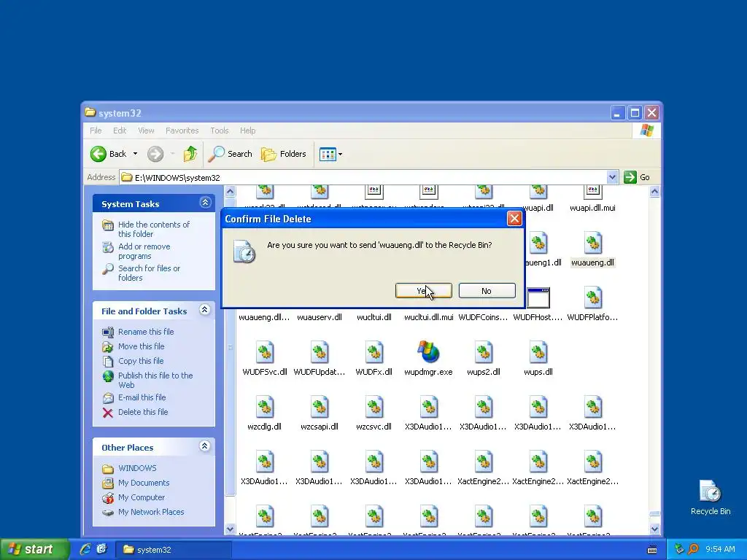Select the wzcdlg.dll file icon
The width and height of the screenshot is (747, 560).
click(x=265, y=407)
